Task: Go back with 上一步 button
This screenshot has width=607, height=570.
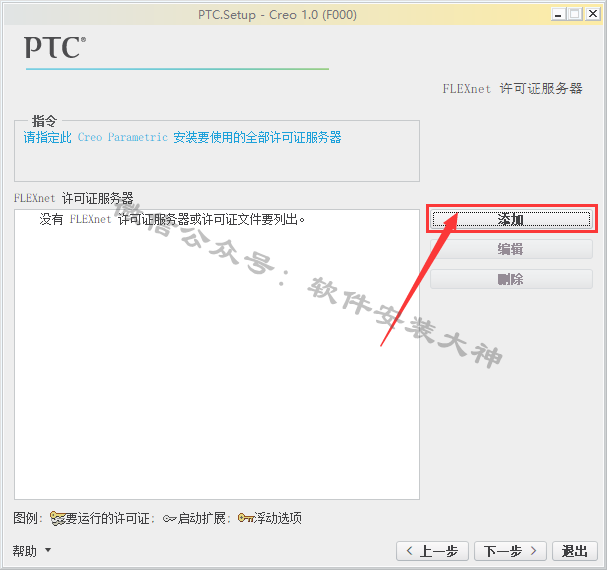Action: tap(432, 551)
